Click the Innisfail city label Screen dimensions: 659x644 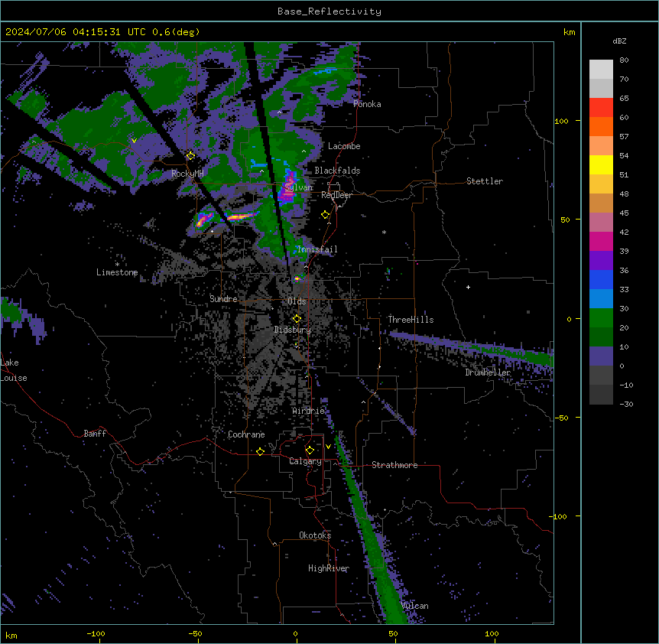click(317, 249)
